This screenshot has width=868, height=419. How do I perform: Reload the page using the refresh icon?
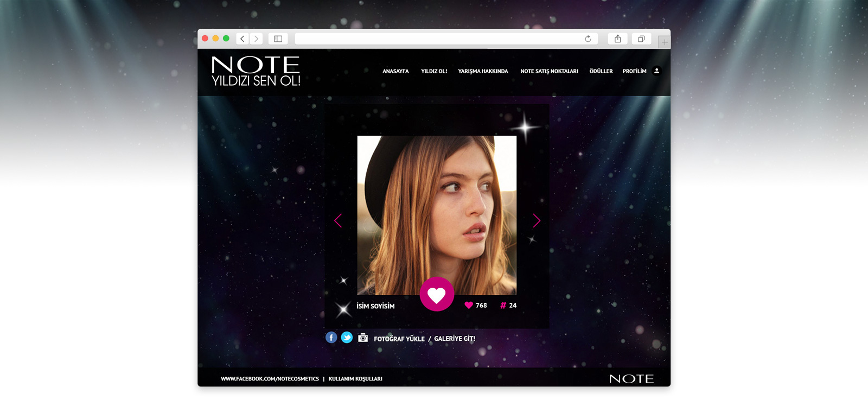pyautogui.click(x=588, y=39)
